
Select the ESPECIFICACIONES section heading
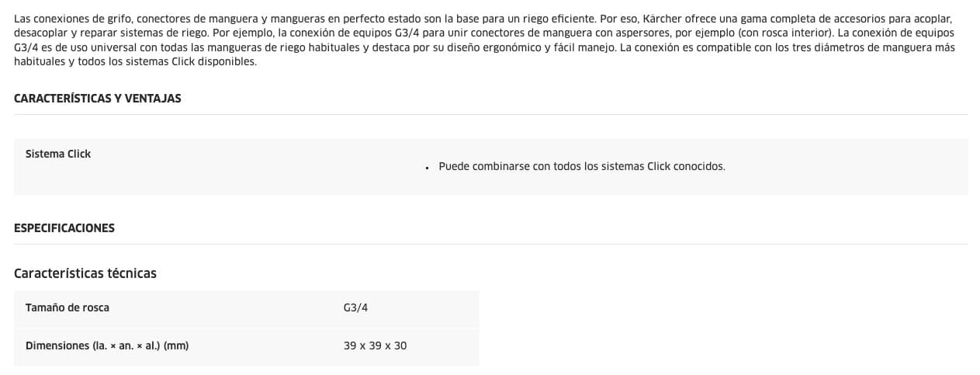[x=64, y=228]
